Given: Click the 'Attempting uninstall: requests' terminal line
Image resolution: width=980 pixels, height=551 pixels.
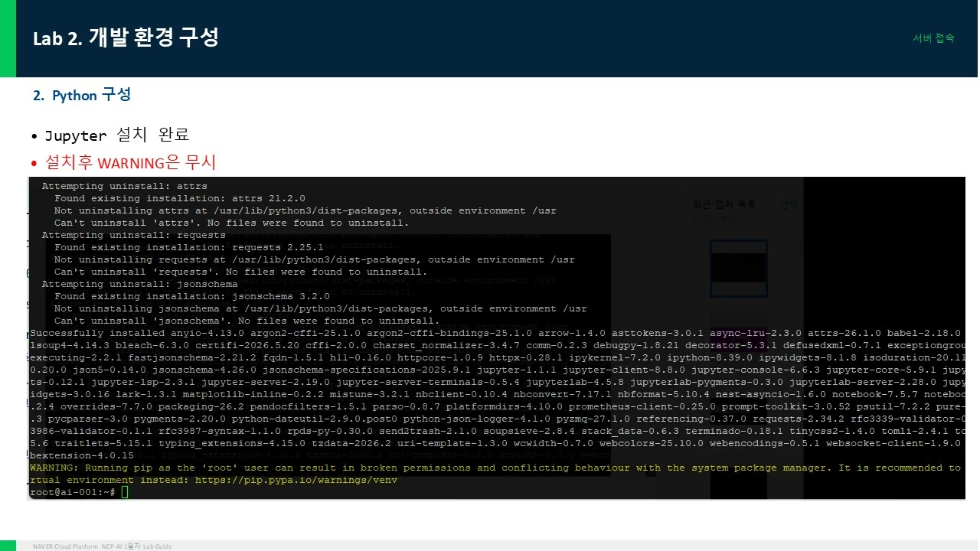Looking at the screenshot, I should tap(133, 235).
